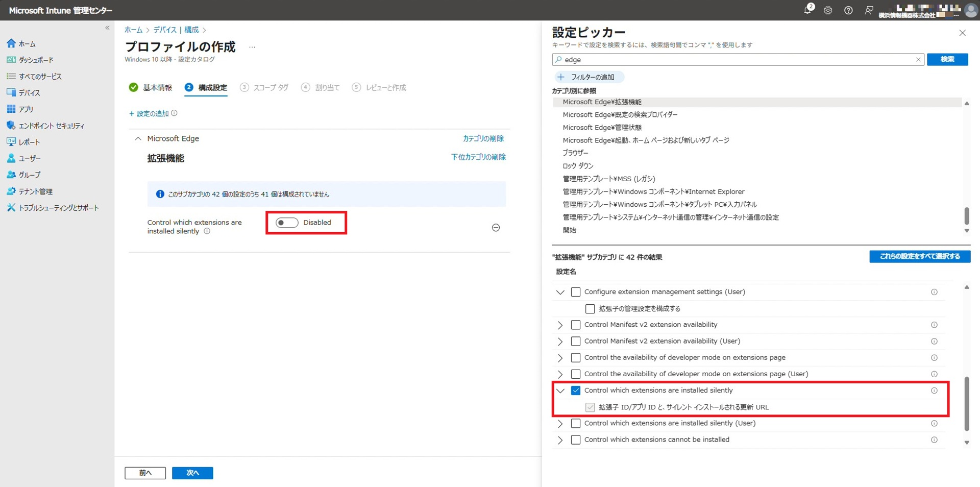Image resolution: width=980 pixels, height=487 pixels.
Task: Remove the setting with minus circle icon
Action: click(496, 228)
